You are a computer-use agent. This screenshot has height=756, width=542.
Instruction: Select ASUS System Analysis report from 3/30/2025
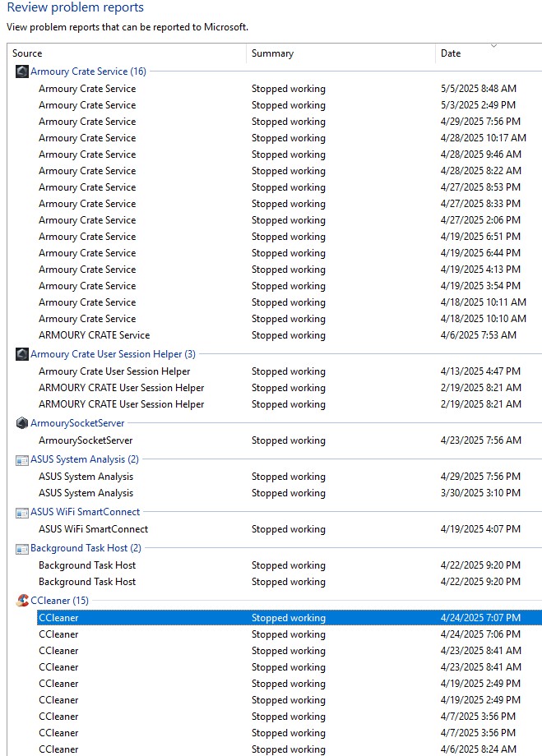point(290,493)
